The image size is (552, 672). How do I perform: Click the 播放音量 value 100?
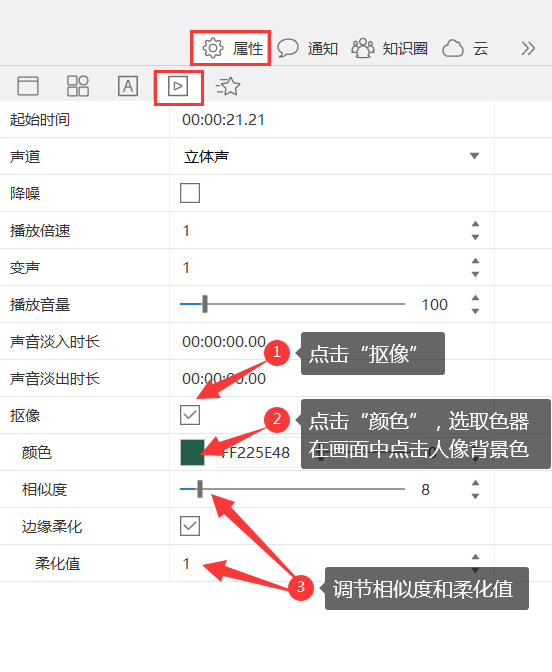435,304
